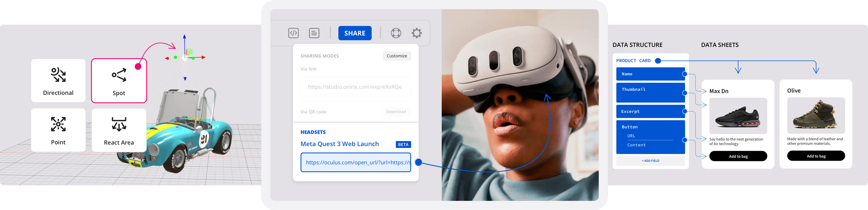Open the help lifebuoy icon
The width and height of the screenshot is (868, 210).
click(x=396, y=33)
